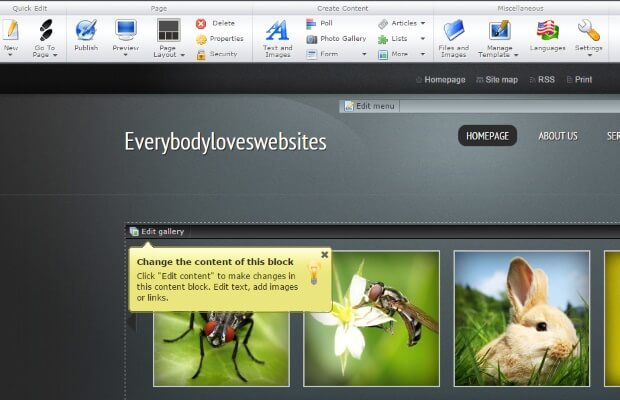620x400 pixels.
Task: Expand the Settings dropdown arrow
Action: tap(589, 55)
